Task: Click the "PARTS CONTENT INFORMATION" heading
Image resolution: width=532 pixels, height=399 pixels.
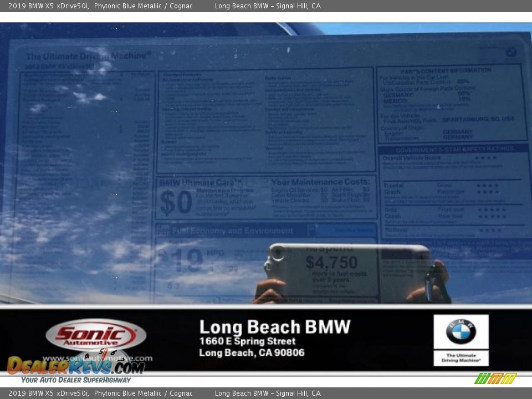Action: pos(446,70)
